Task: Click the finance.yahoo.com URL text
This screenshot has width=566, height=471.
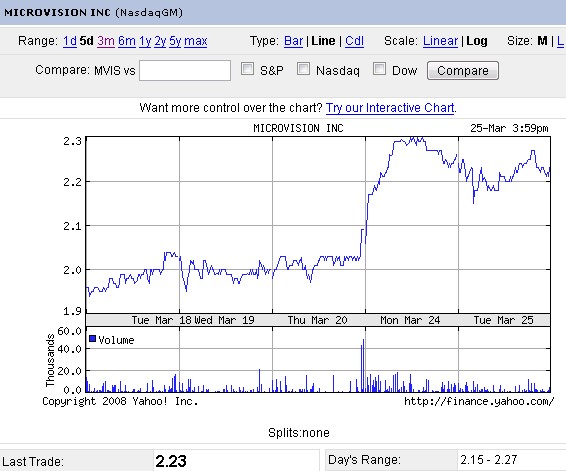Action: [479, 401]
